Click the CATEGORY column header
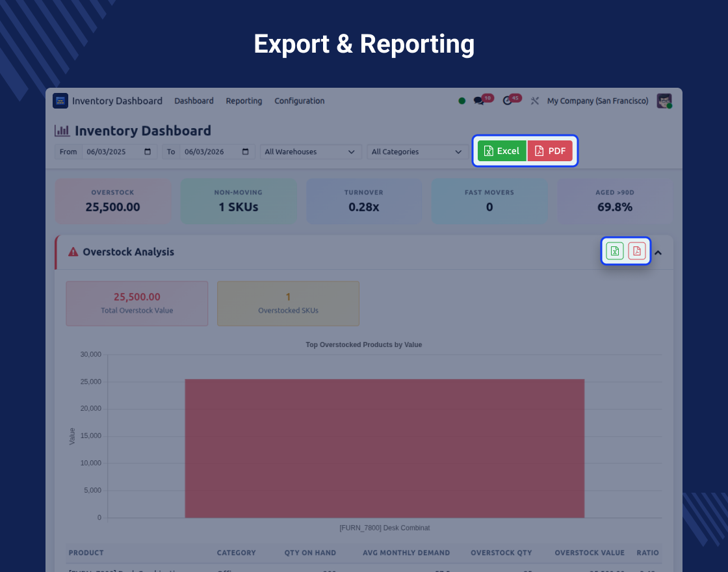Image resolution: width=728 pixels, height=572 pixels. tap(237, 552)
